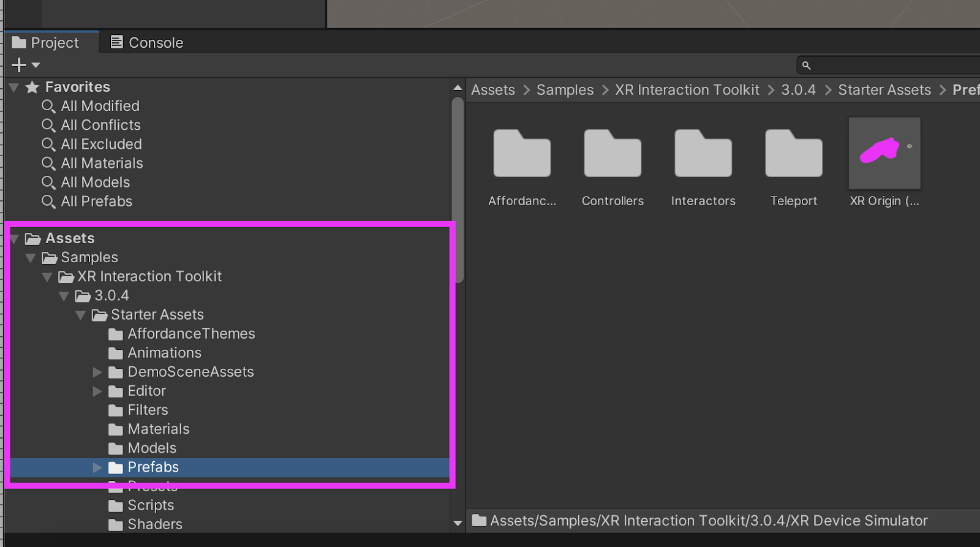Open the Interactors folder thumbnail
Screen dimensions: 980x547
point(703,153)
